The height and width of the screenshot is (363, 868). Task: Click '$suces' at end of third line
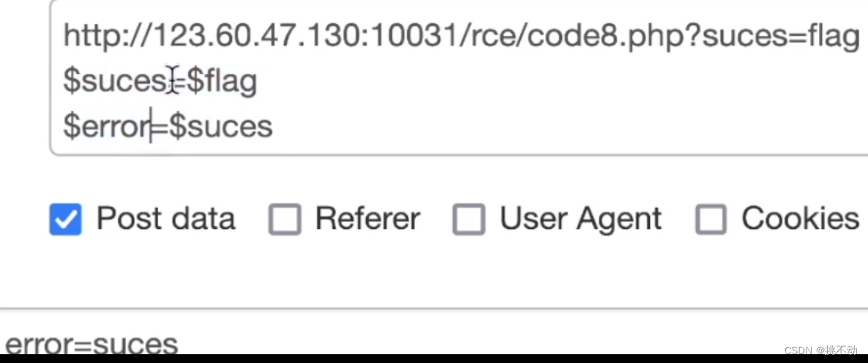click(220, 127)
